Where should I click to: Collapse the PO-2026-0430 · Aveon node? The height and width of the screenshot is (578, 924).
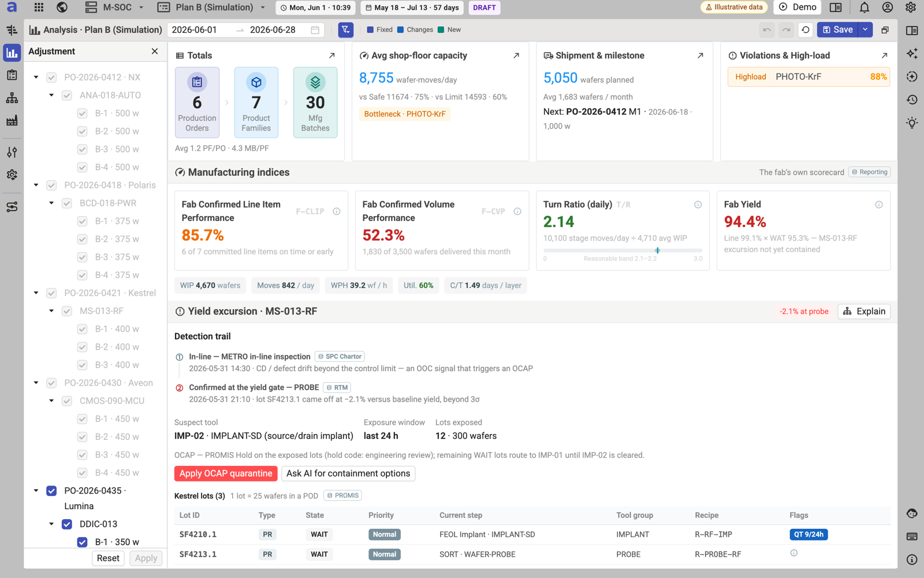coord(36,383)
